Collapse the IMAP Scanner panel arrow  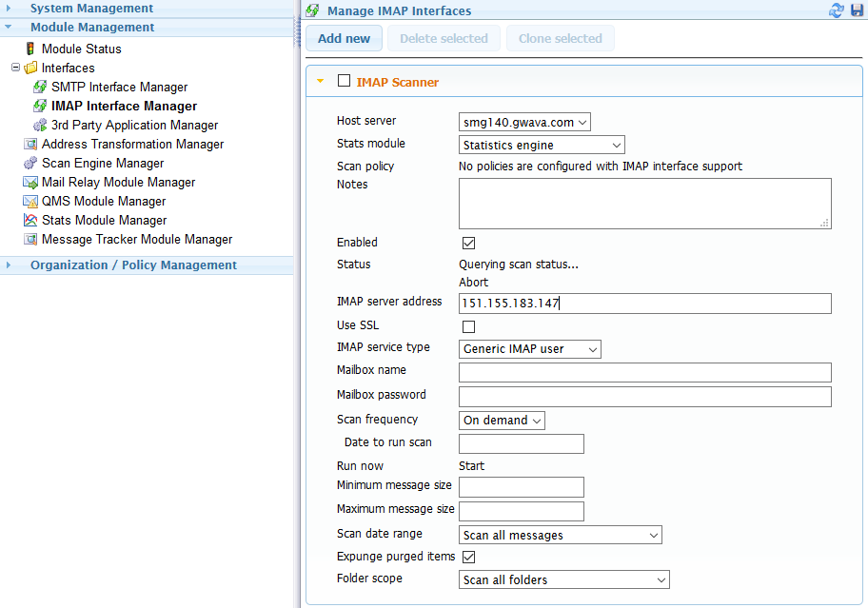point(320,82)
